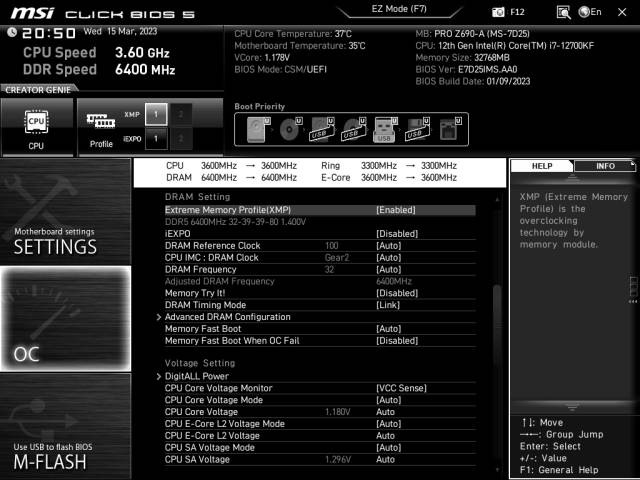
Task: Open the OC overclocking section
Action: click(x=65, y=318)
